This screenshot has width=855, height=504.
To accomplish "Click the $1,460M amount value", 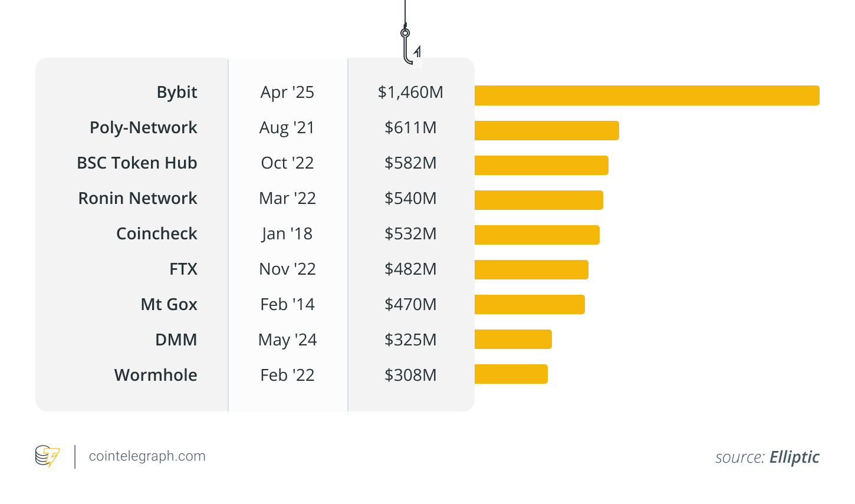I will pos(410,93).
